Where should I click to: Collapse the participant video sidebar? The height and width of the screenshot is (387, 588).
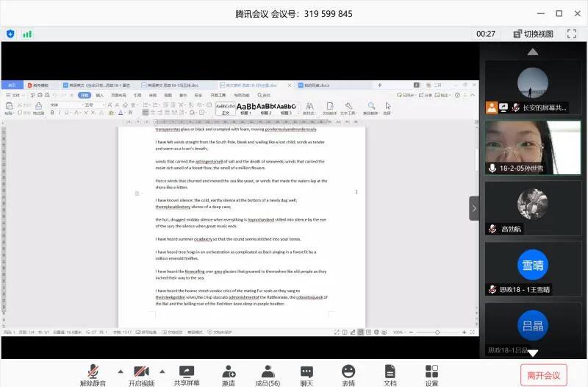[474, 208]
